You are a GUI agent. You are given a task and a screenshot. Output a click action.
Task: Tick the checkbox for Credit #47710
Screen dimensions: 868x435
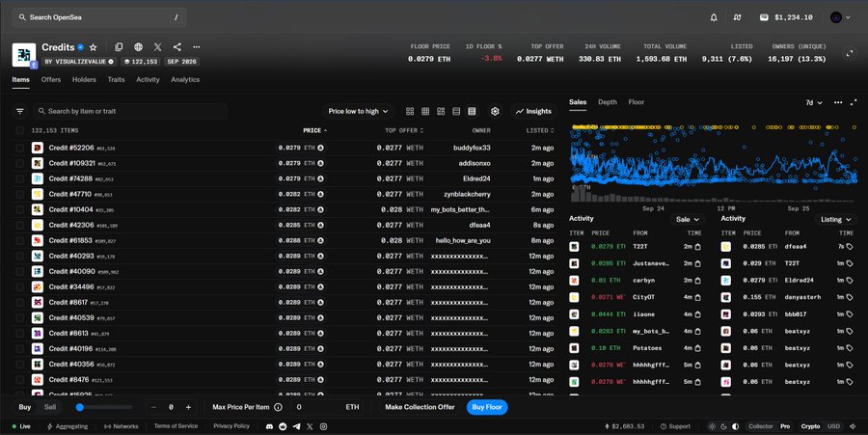(20, 194)
